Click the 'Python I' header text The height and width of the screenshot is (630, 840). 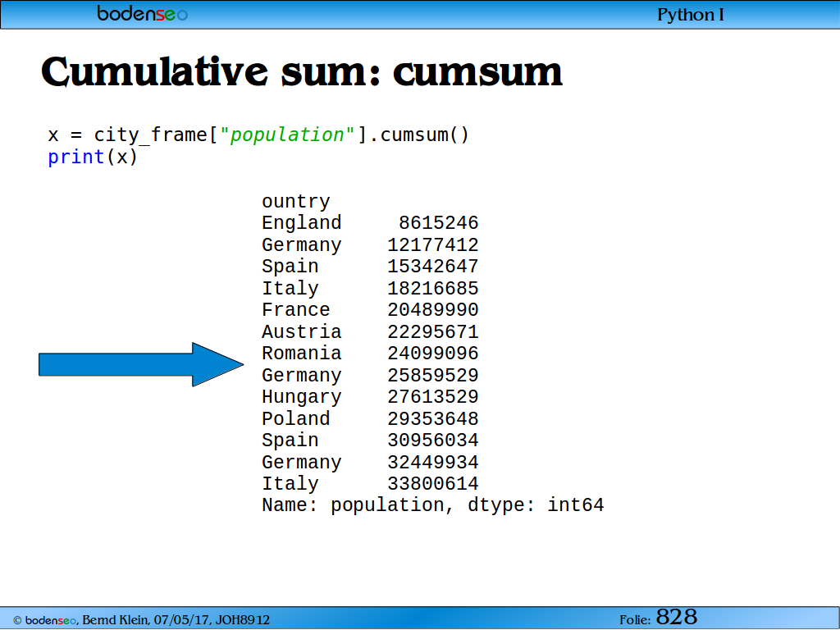(690, 15)
